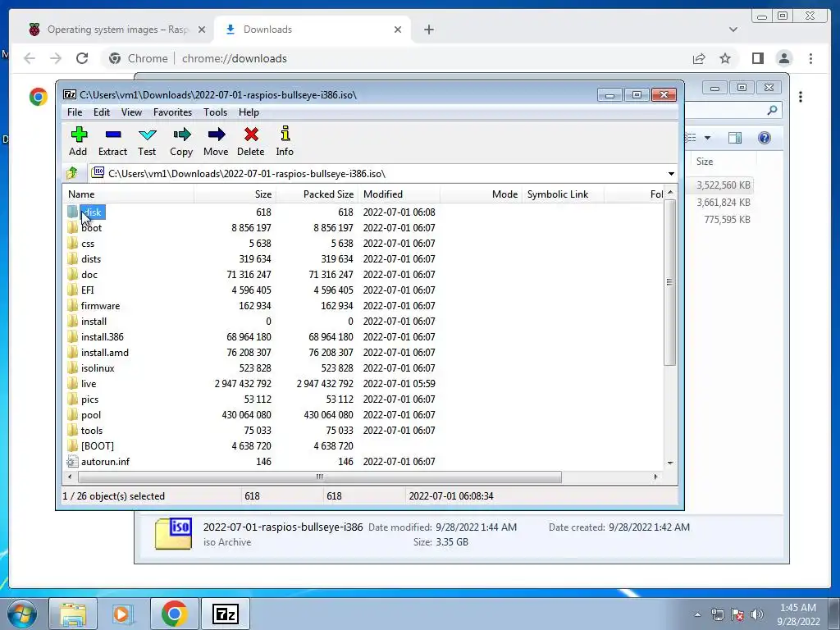Click the horizontal scrollbar left arrow
The image size is (840, 630).
coord(70,477)
